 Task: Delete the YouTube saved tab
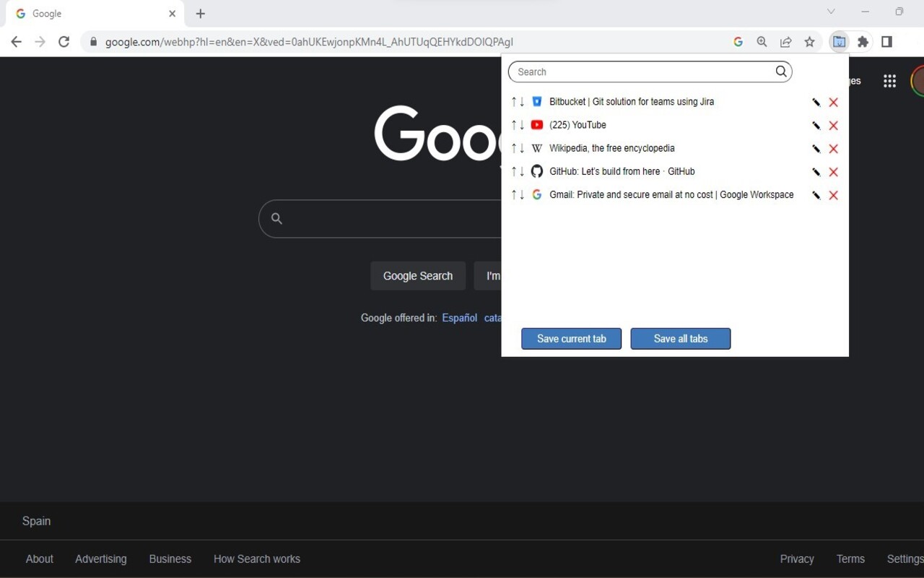pyautogui.click(x=834, y=126)
